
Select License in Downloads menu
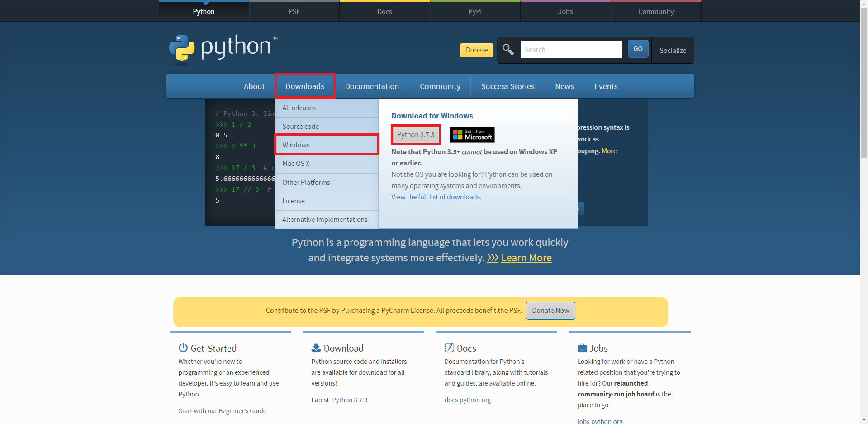click(x=327, y=201)
